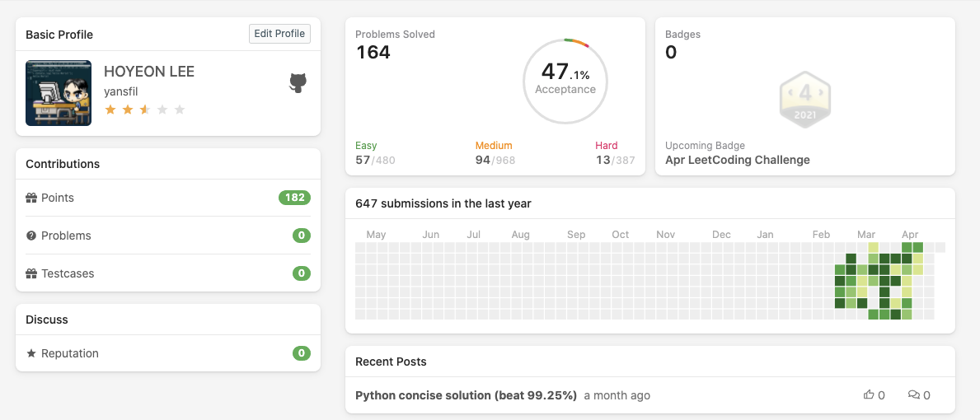Click the 164 problems solved number

pyautogui.click(x=373, y=53)
